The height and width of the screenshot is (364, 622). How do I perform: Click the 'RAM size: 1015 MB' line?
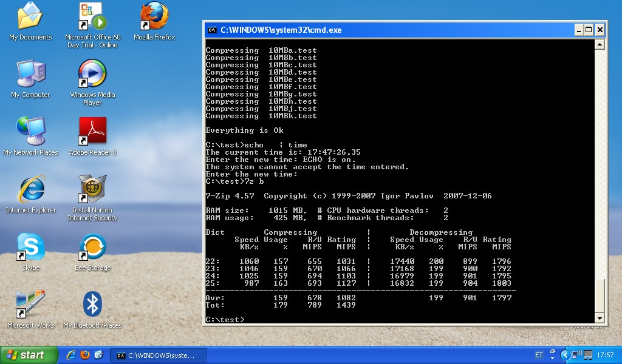[256, 211]
